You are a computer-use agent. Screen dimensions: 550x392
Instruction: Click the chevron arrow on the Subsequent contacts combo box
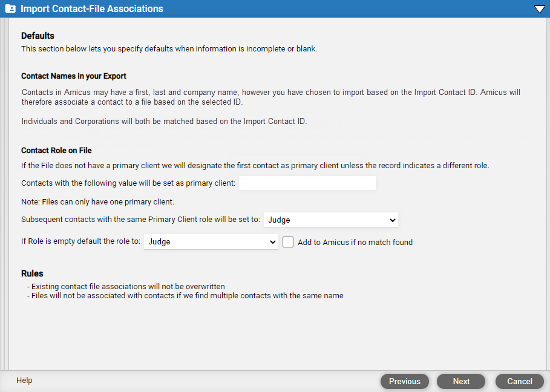click(393, 220)
